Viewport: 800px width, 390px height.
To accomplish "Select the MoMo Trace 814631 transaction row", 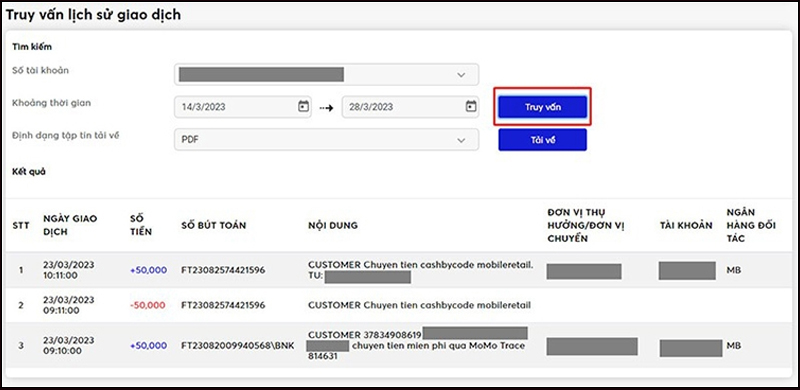I will click(x=400, y=346).
